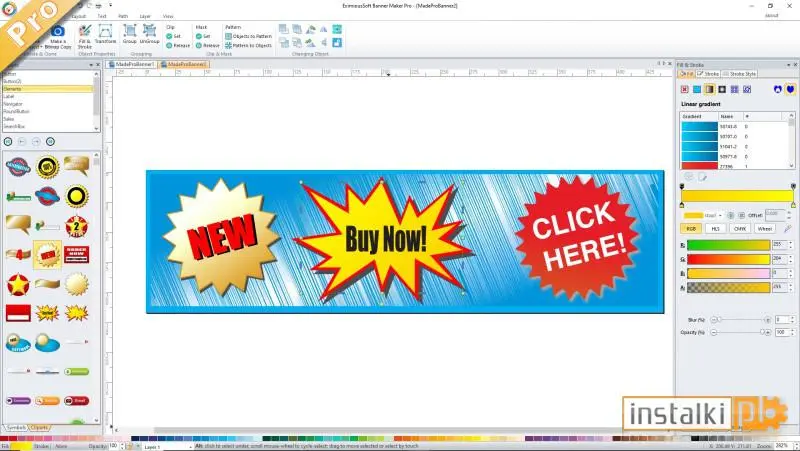Screen dimensions: 800x451
Task: Select the linear gradient fill icon
Action: [x=709, y=89]
